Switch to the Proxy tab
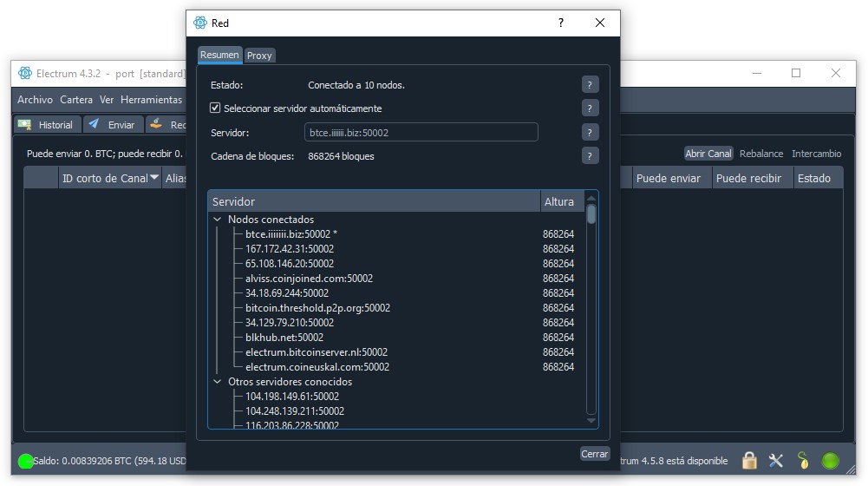This screenshot has width=868, height=486. (x=259, y=56)
